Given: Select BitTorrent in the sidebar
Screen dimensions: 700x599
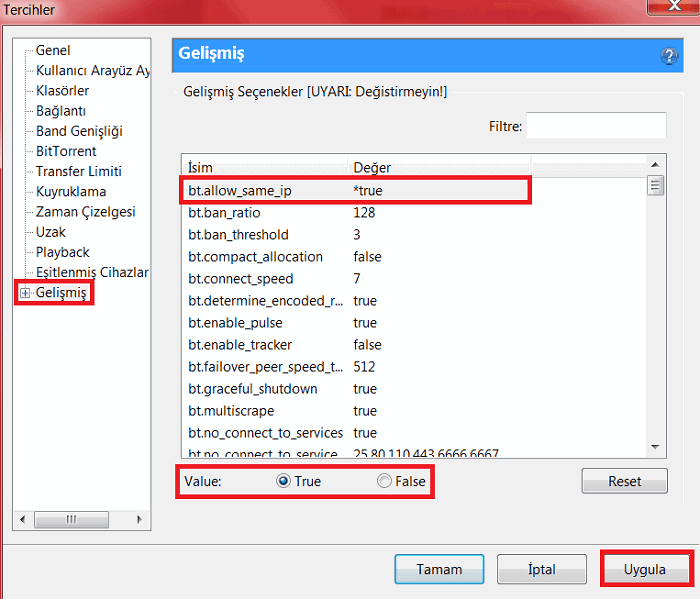Looking at the screenshot, I should click(x=66, y=151).
